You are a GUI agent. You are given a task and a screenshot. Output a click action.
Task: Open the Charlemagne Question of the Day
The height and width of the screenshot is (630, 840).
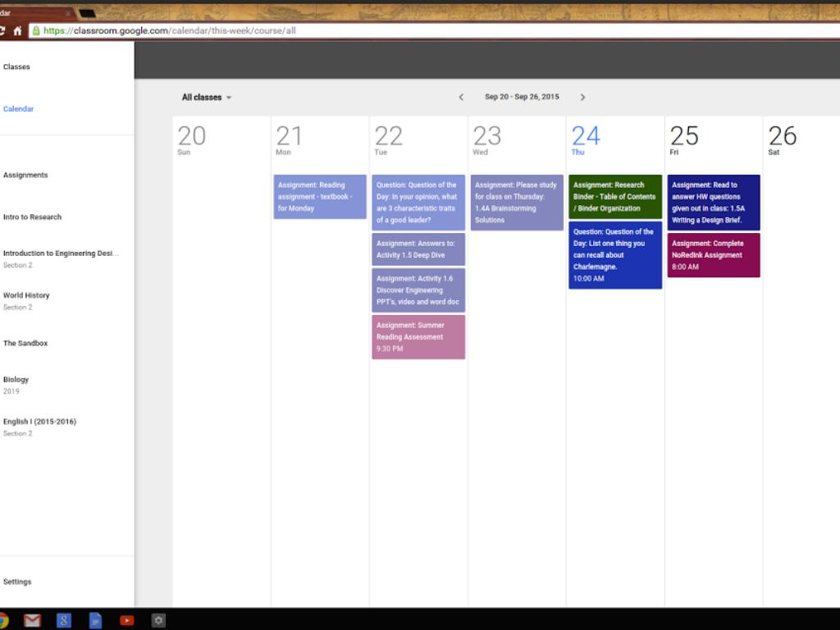click(614, 254)
